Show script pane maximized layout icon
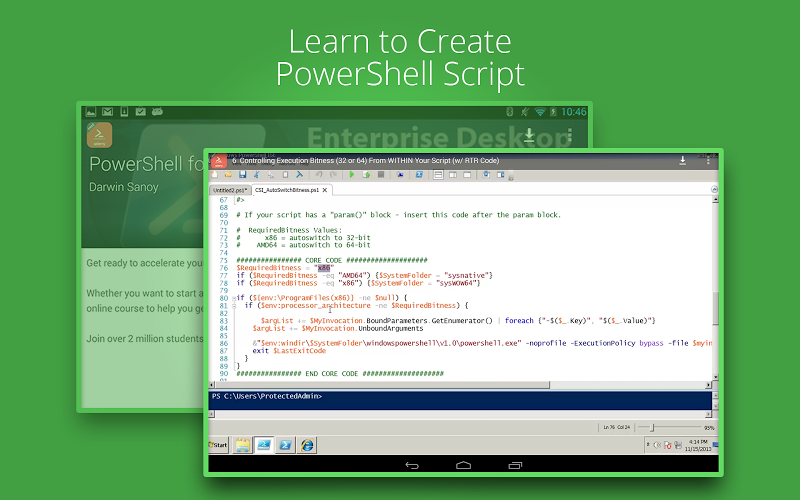 coord(467,174)
